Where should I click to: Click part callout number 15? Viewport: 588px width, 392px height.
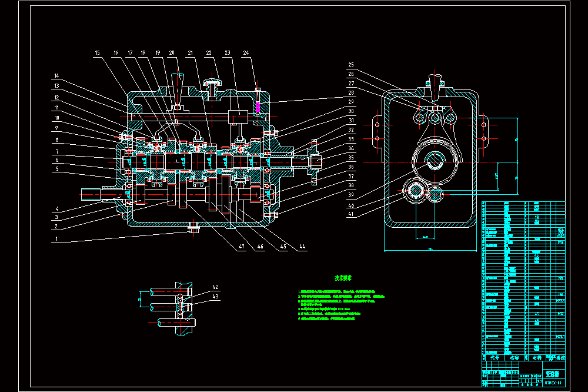98,53
